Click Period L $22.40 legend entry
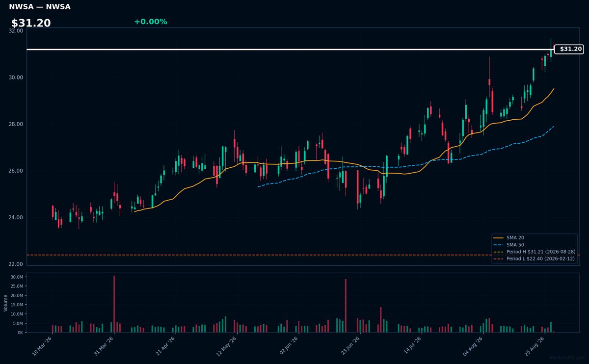Viewport: 589px width, 364px height. (534, 259)
